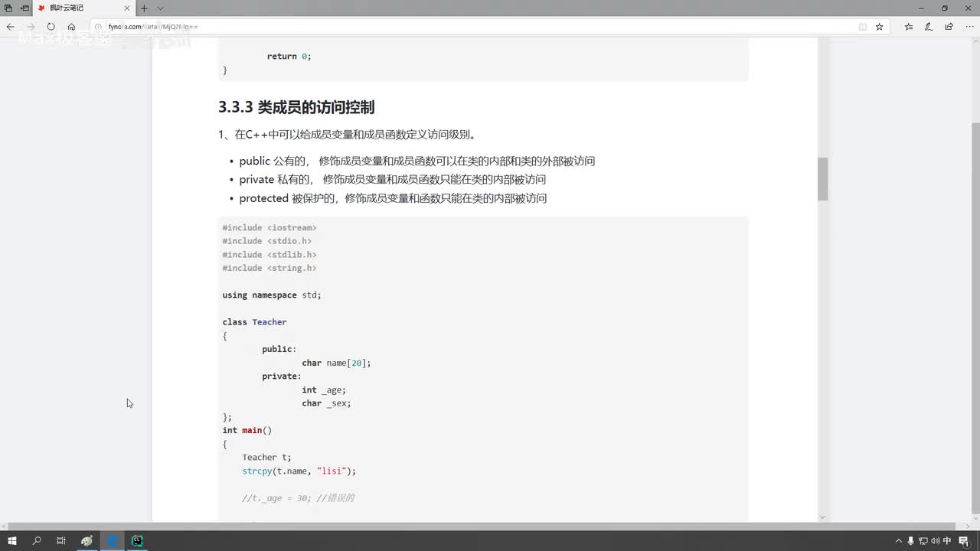
Task: Close the browser window
Action: (x=966, y=8)
